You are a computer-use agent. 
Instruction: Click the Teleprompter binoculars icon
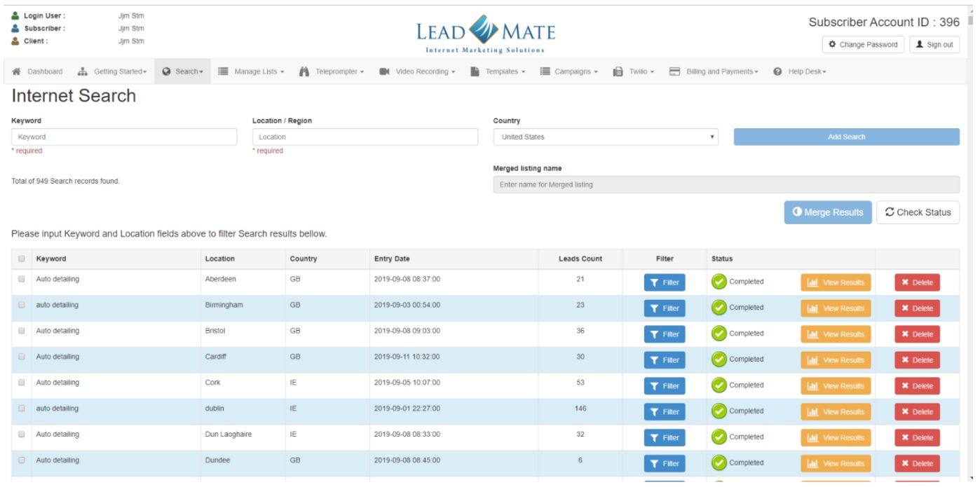pyautogui.click(x=304, y=71)
